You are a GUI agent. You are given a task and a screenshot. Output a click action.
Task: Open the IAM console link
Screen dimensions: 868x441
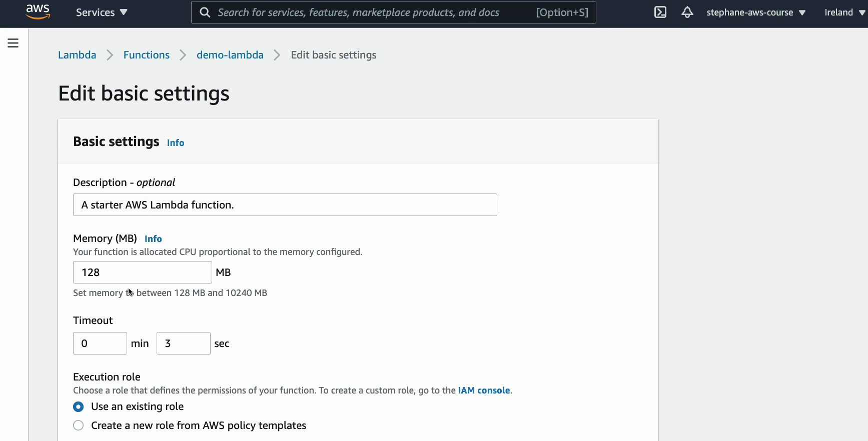pos(484,390)
